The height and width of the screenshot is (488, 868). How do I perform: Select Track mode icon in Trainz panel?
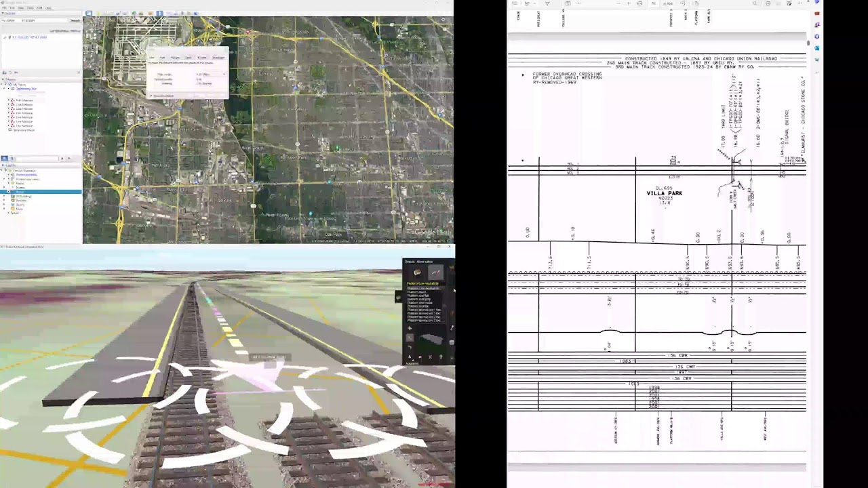(x=435, y=272)
